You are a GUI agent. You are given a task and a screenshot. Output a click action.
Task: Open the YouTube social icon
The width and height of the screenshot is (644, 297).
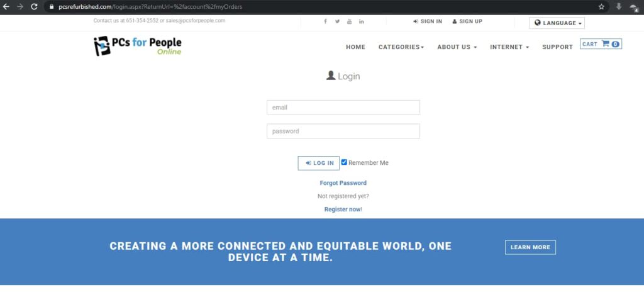[x=349, y=21]
